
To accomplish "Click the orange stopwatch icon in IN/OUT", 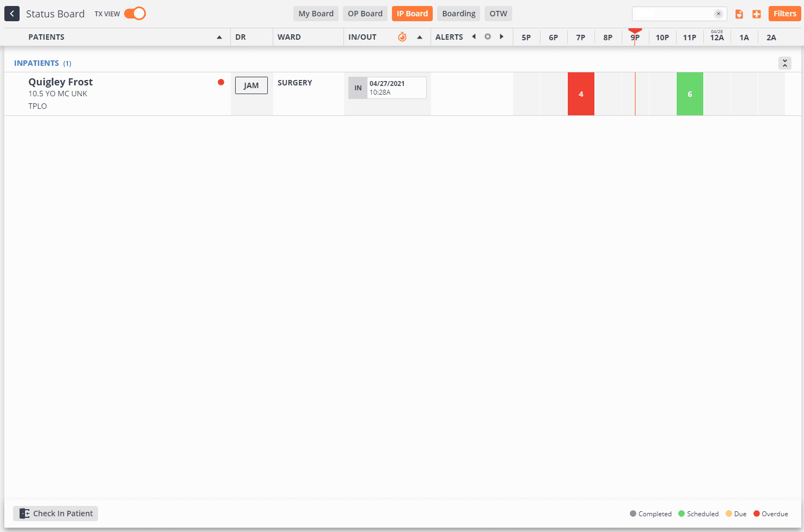I will click(x=402, y=37).
